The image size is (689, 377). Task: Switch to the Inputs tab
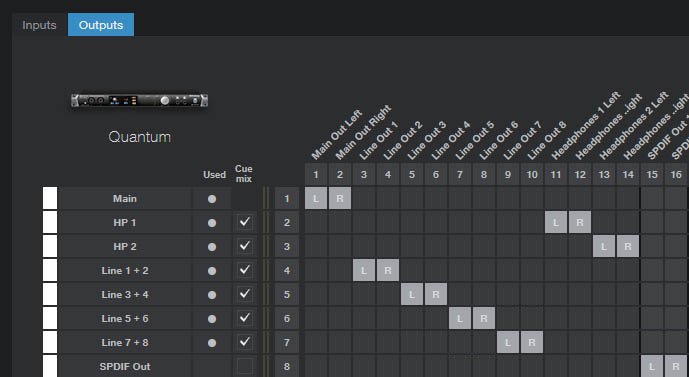pos(39,25)
